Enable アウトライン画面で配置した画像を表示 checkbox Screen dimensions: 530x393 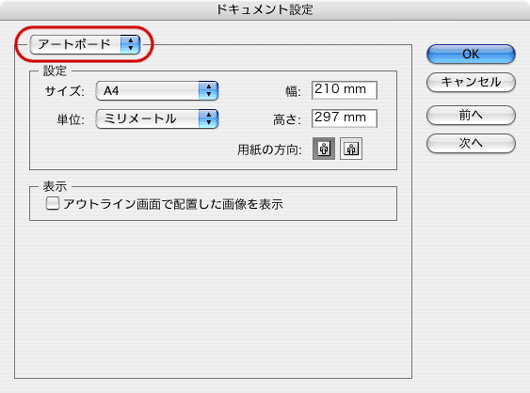[52, 204]
